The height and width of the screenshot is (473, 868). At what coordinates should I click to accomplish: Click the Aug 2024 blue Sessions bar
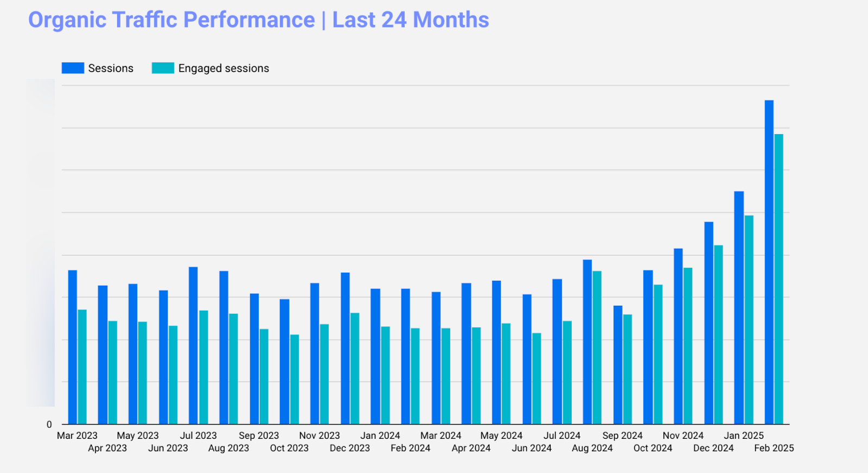587,342
